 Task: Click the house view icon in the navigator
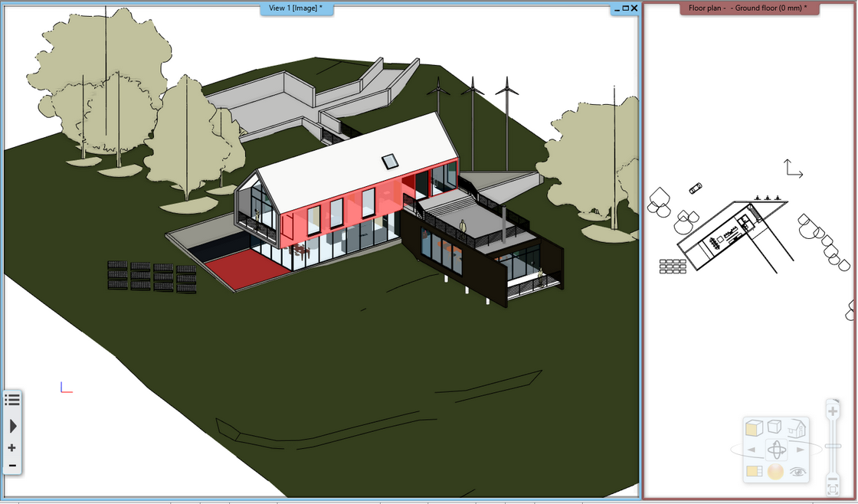tap(796, 427)
